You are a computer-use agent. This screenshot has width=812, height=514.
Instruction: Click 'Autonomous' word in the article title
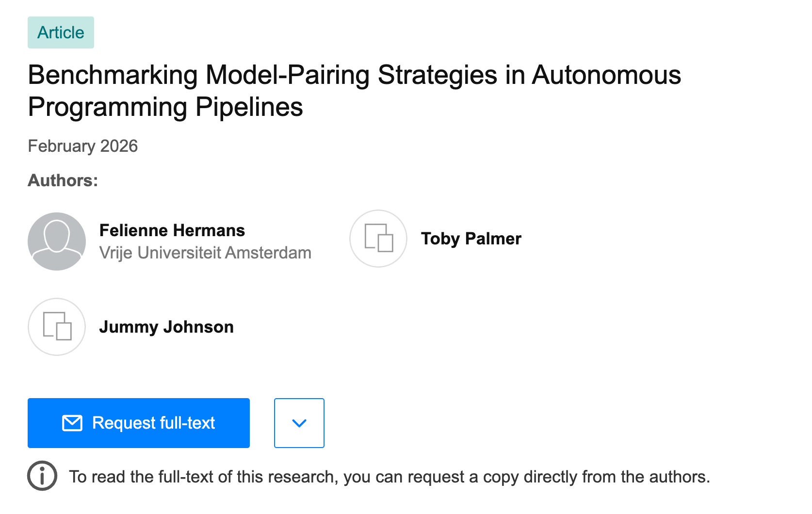[x=606, y=76]
